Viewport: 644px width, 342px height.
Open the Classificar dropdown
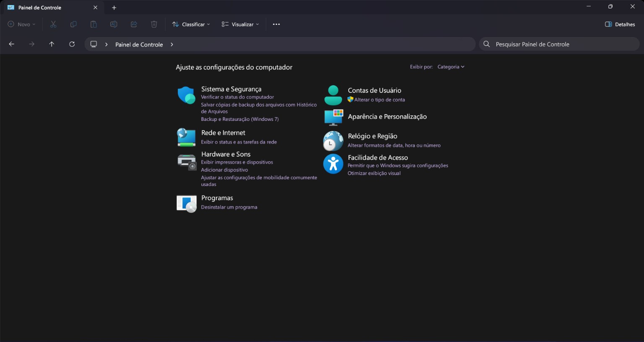click(x=191, y=24)
